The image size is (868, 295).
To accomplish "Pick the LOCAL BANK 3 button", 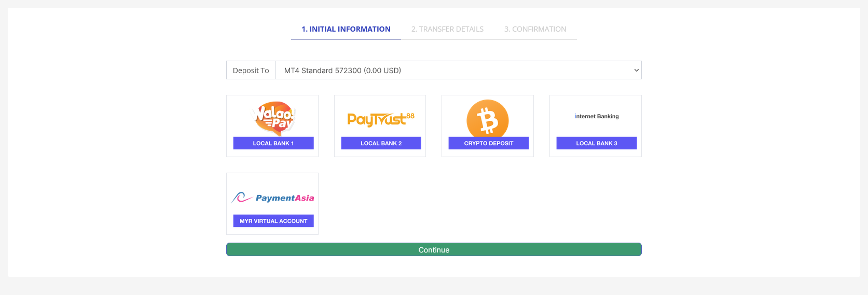I will click(x=597, y=143).
